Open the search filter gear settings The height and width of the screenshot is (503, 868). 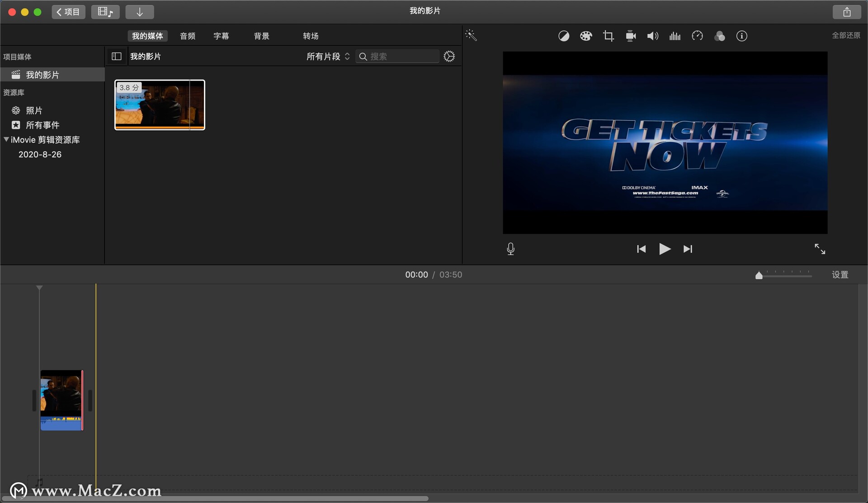[x=449, y=56]
